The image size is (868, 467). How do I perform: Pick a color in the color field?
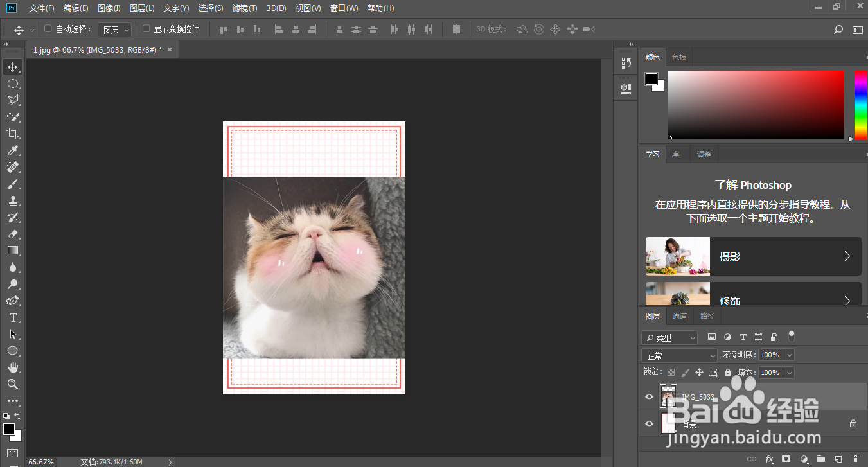pos(756,105)
